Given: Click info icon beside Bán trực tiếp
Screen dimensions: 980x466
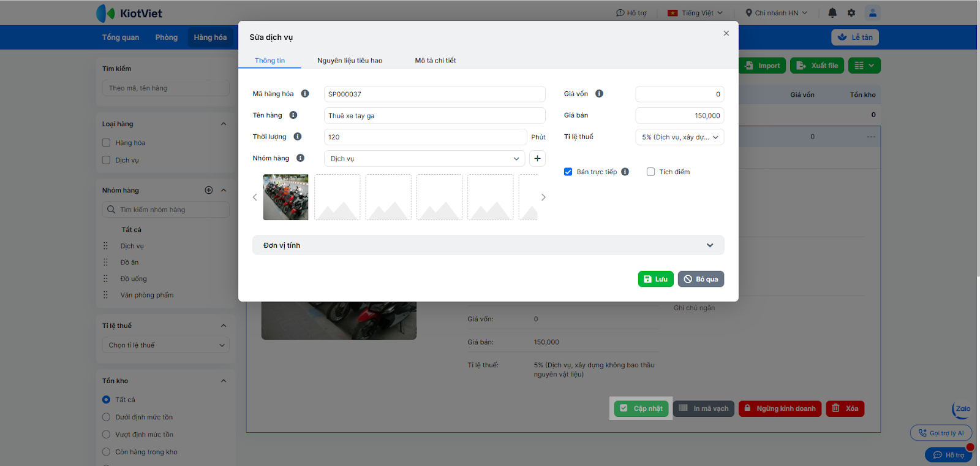Looking at the screenshot, I should [x=625, y=172].
